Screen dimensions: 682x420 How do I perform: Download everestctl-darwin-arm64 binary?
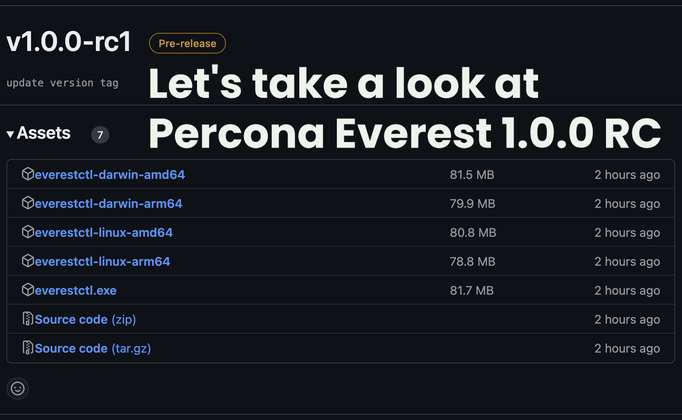[108, 204]
